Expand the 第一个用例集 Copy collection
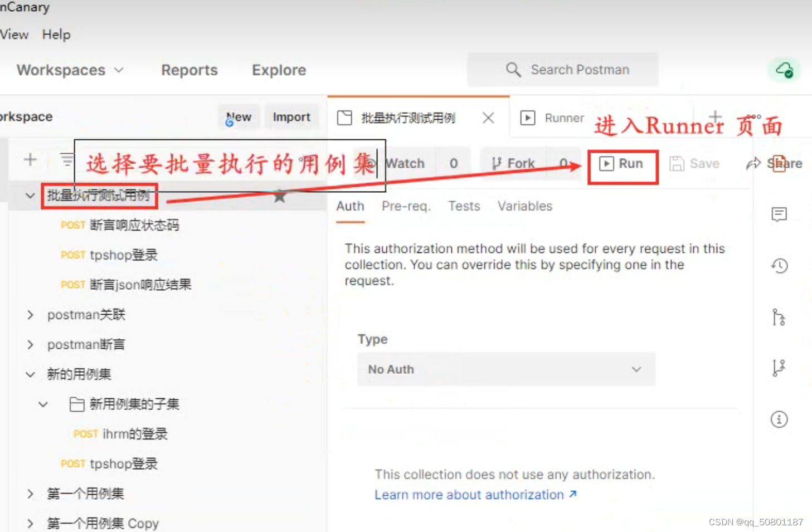The image size is (812, 532). coord(30,524)
